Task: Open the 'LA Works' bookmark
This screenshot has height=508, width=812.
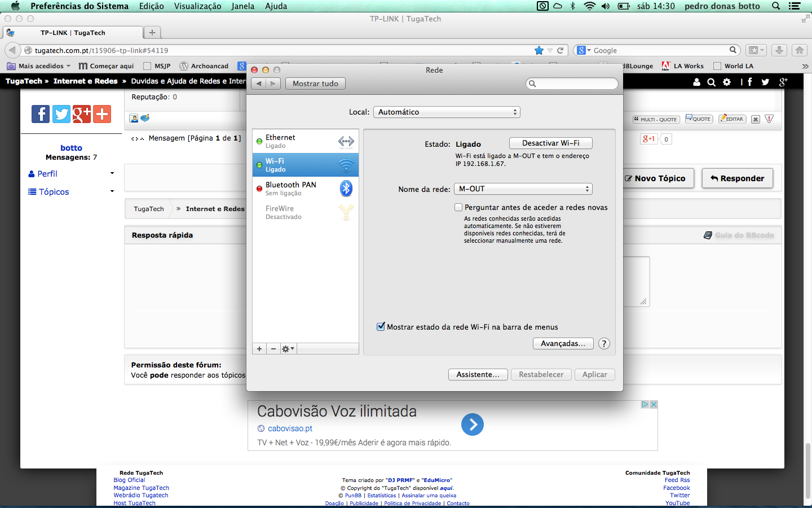Action: pos(682,66)
